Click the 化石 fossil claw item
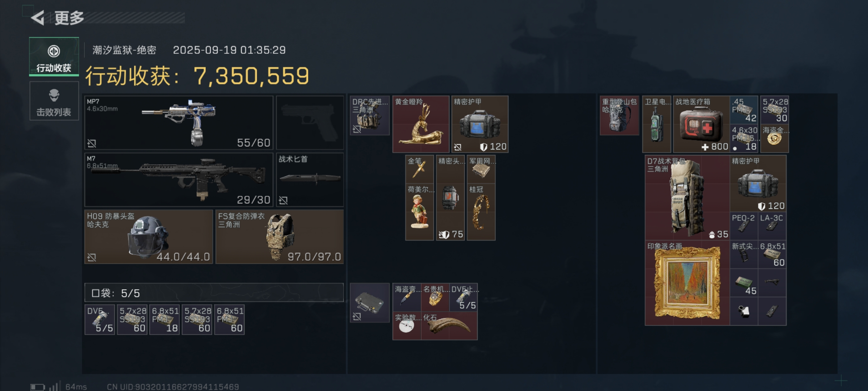The width and height of the screenshot is (868, 391). [449, 326]
